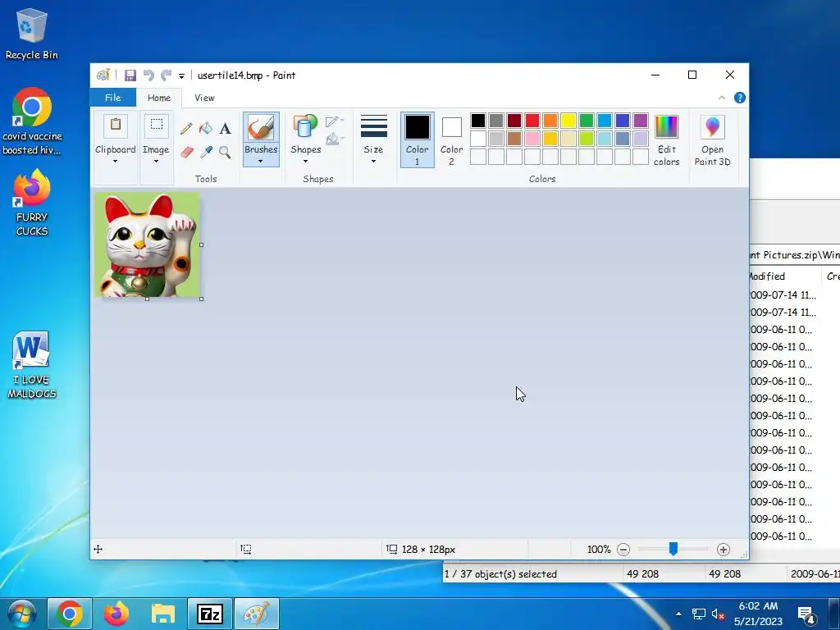Click the Shape fill icon
840x630 pixels.
[334, 139]
